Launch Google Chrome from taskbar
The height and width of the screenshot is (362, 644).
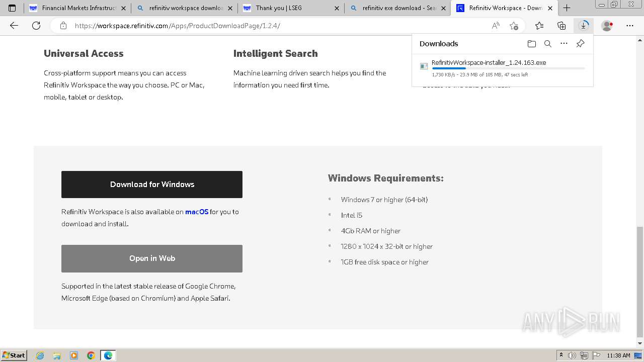pos(91,355)
